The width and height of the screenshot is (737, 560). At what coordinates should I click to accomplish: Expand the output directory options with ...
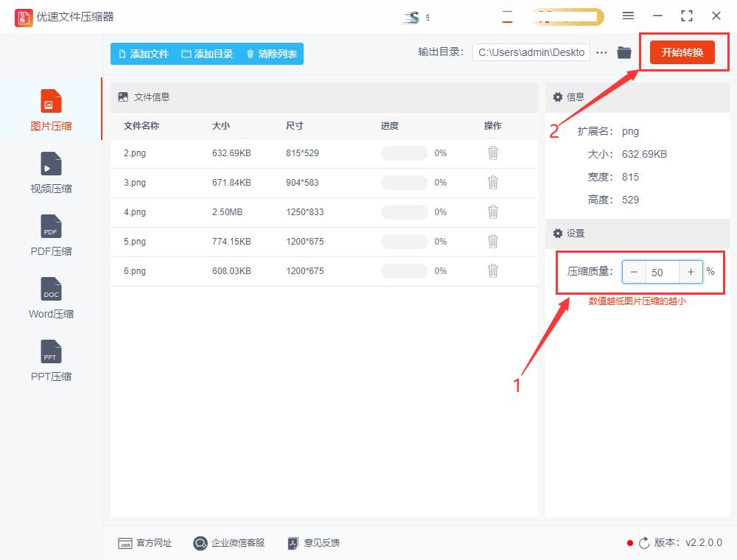pos(601,52)
